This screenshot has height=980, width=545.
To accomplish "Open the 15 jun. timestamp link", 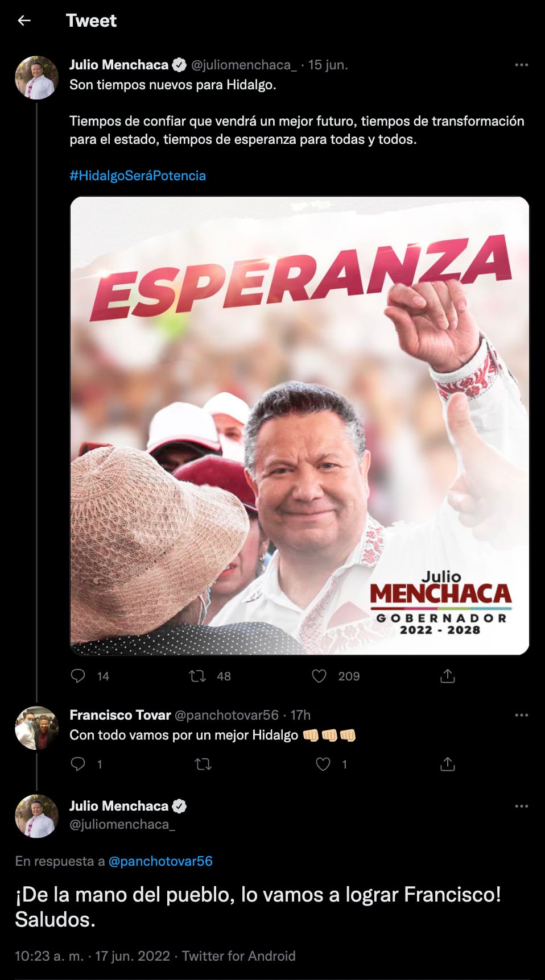I will [328, 65].
